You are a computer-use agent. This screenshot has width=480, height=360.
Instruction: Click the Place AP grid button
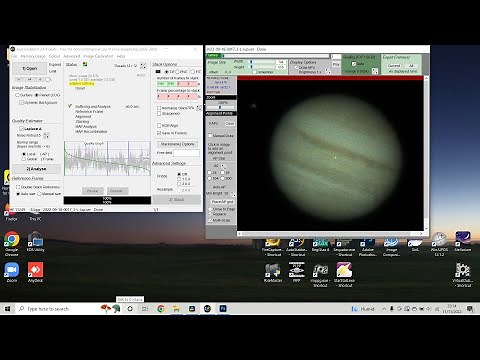tap(222, 202)
